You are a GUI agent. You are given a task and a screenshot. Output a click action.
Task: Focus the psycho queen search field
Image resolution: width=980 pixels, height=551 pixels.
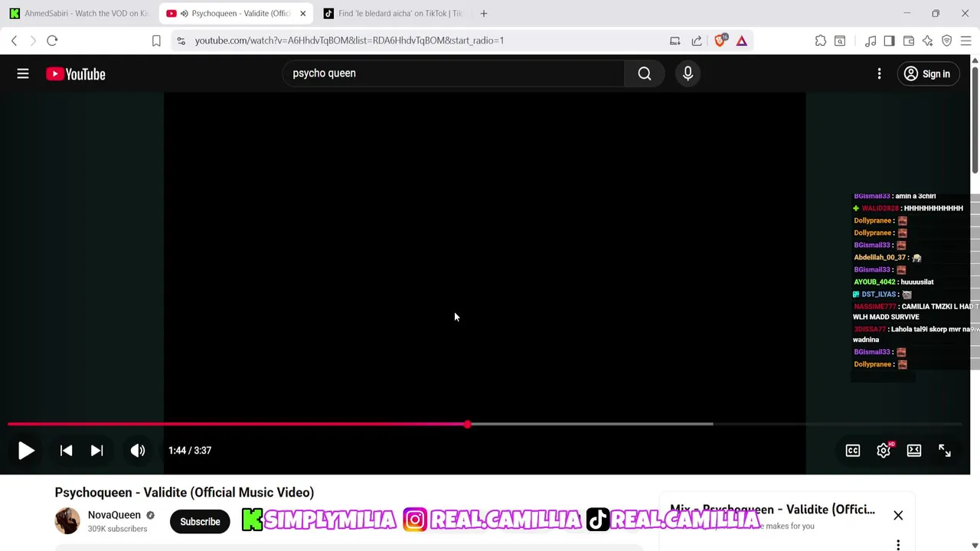(453, 73)
